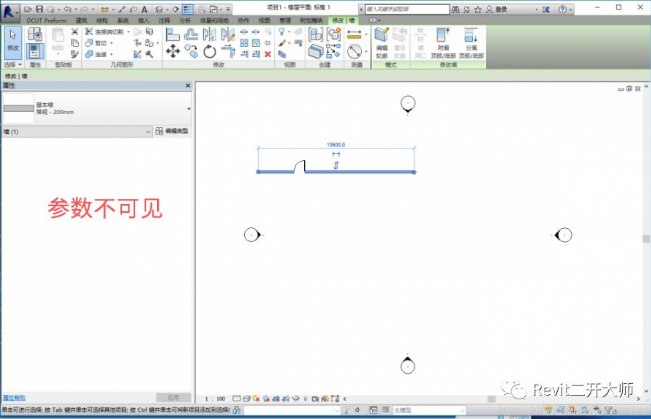Toggle Temporary Hide/Isolate glasses icon

(x=296, y=399)
